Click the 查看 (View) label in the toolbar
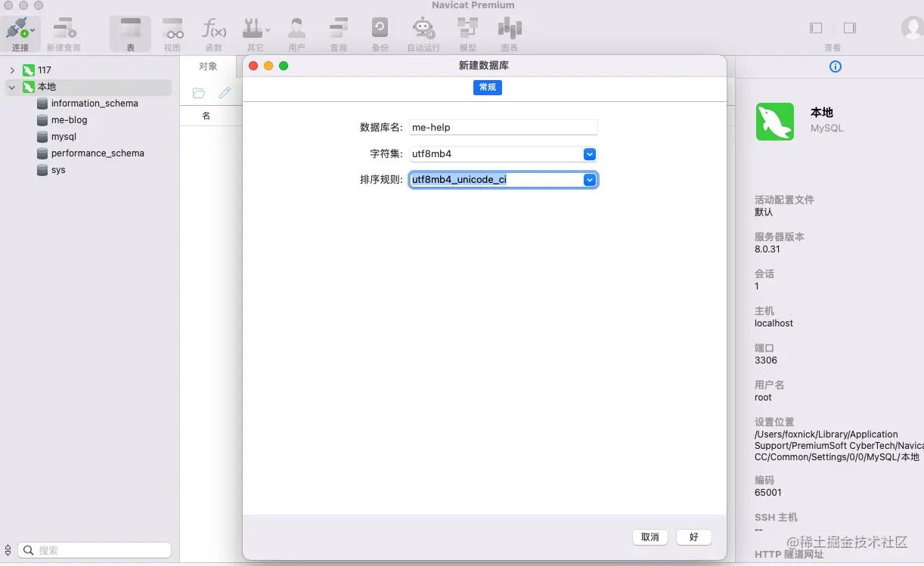Image resolution: width=924 pixels, height=566 pixels. click(x=833, y=48)
